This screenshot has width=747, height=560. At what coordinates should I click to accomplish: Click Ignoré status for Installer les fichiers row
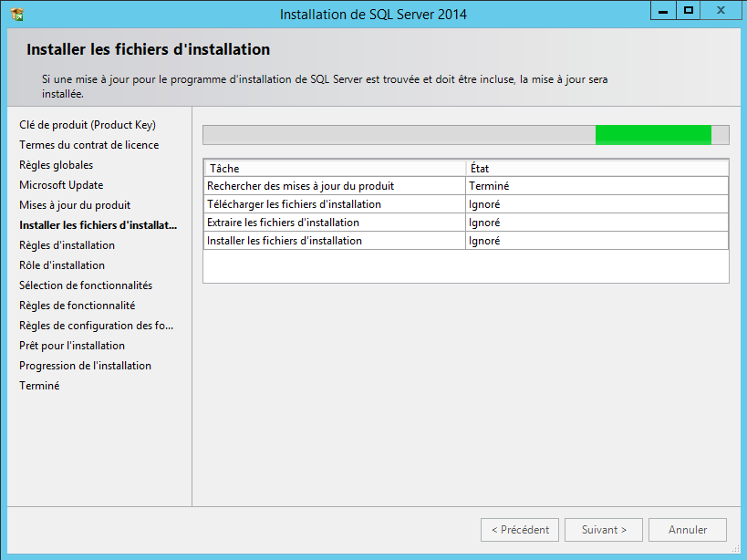click(x=597, y=241)
